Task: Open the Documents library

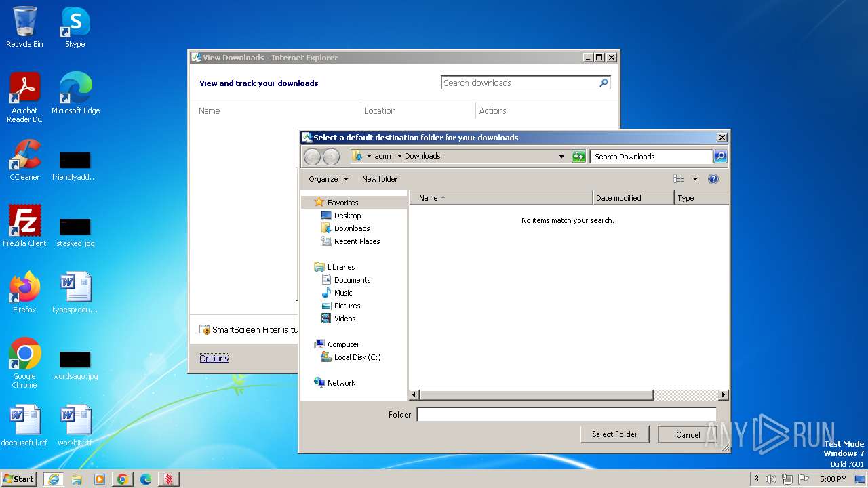Action: [x=352, y=280]
